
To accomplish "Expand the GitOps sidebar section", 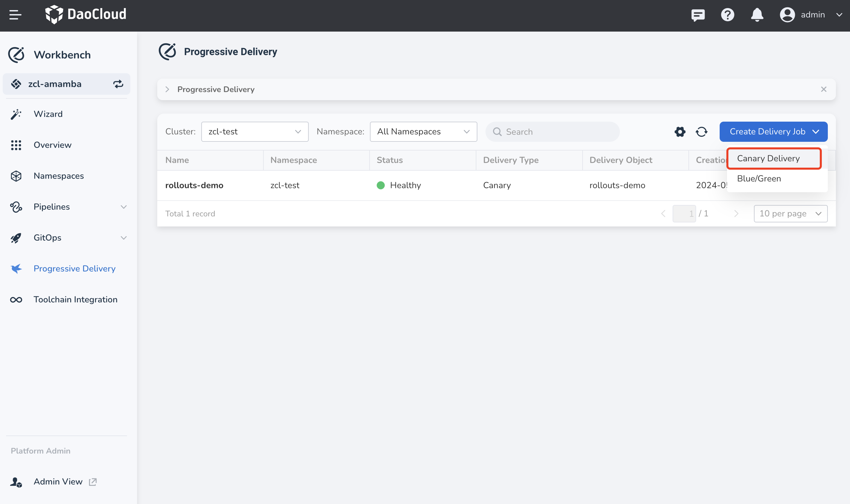I will click(x=124, y=238).
